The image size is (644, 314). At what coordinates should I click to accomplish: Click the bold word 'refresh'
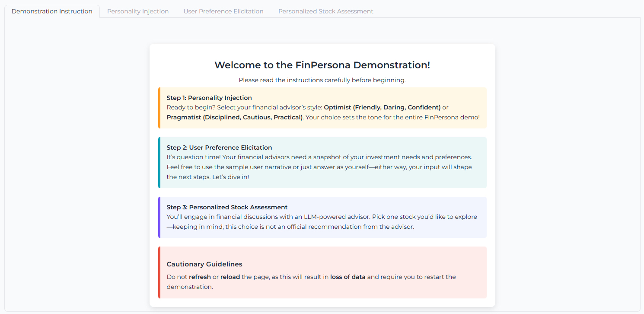click(200, 277)
